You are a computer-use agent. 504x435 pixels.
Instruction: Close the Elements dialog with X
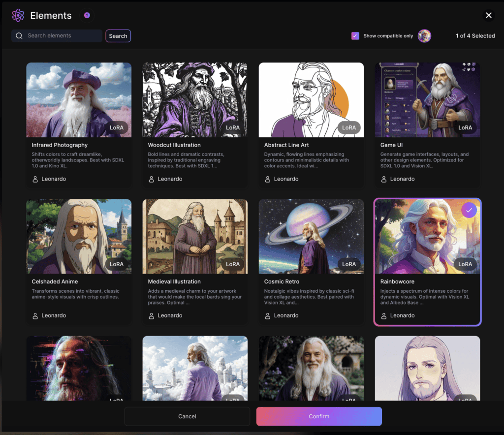(x=489, y=15)
